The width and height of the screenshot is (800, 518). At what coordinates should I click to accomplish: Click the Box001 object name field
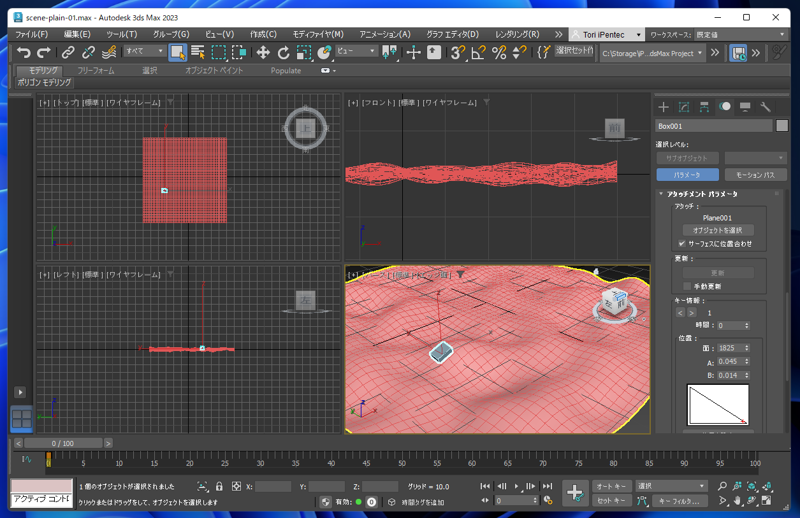click(713, 126)
